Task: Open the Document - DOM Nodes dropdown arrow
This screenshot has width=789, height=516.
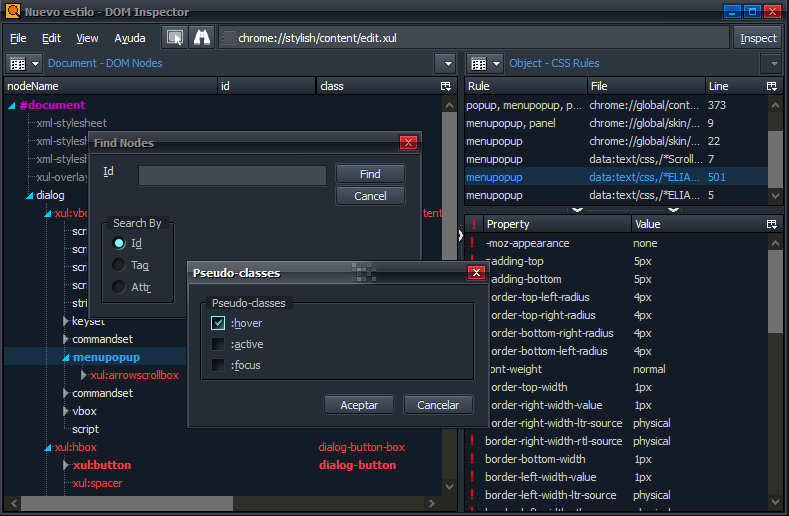Action: (x=446, y=63)
